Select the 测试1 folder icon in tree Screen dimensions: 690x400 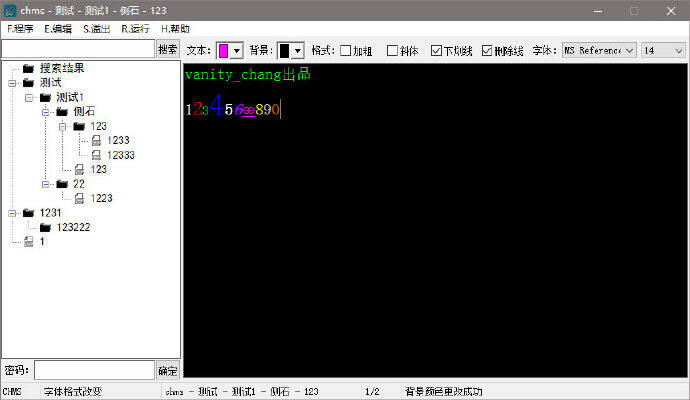(45, 97)
